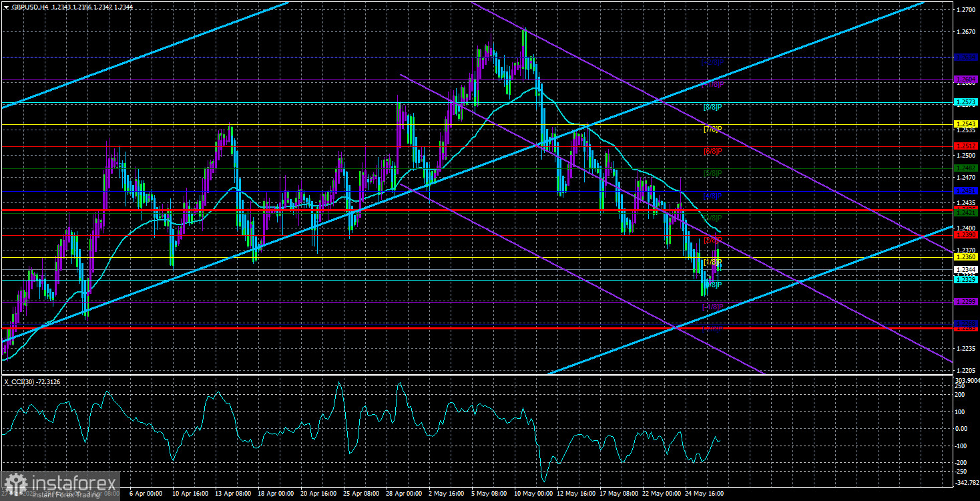Click the [8/8]P Murray level label

point(712,107)
